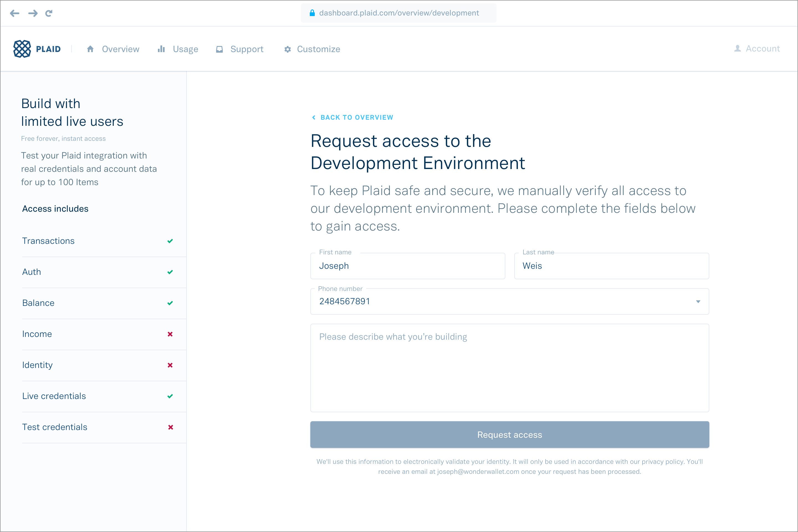Click the green check next to Balance

170,303
